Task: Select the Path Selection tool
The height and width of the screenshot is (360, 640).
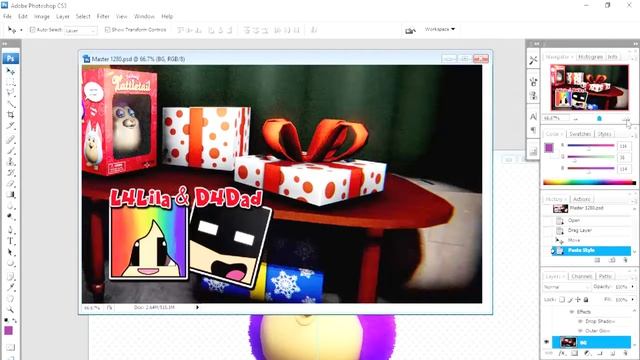Action: (x=10, y=252)
